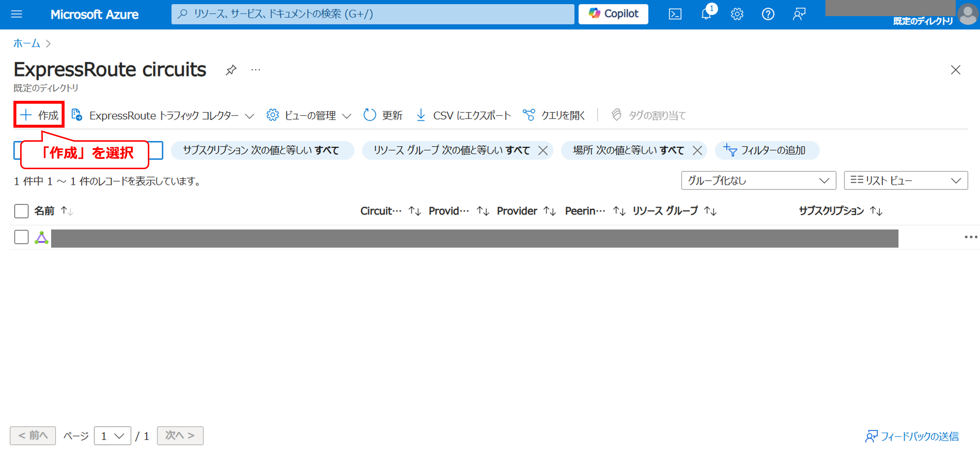
Task: Open the hamburger portal menu
Action: click(x=16, y=14)
